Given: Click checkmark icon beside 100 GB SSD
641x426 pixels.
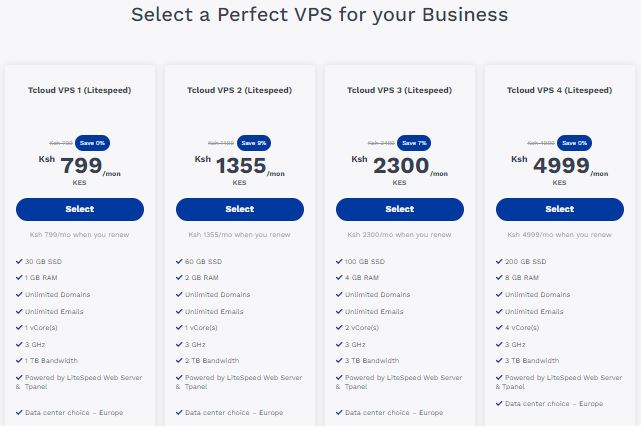Looking at the screenshot, I should 339,261.
